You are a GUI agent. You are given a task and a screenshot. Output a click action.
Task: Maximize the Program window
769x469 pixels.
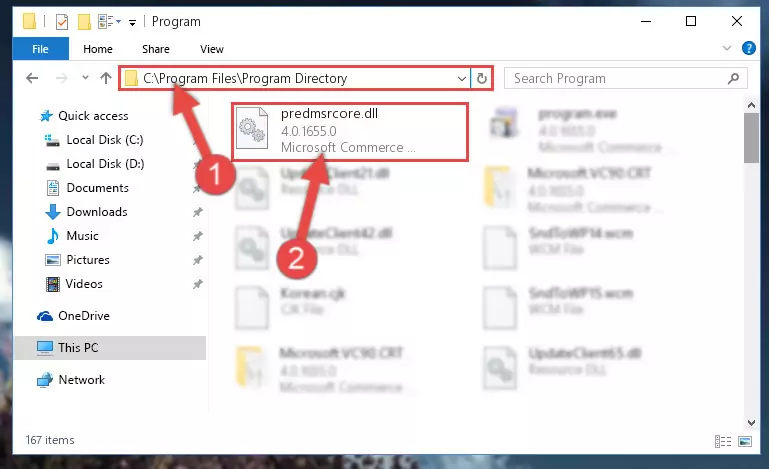691,21
